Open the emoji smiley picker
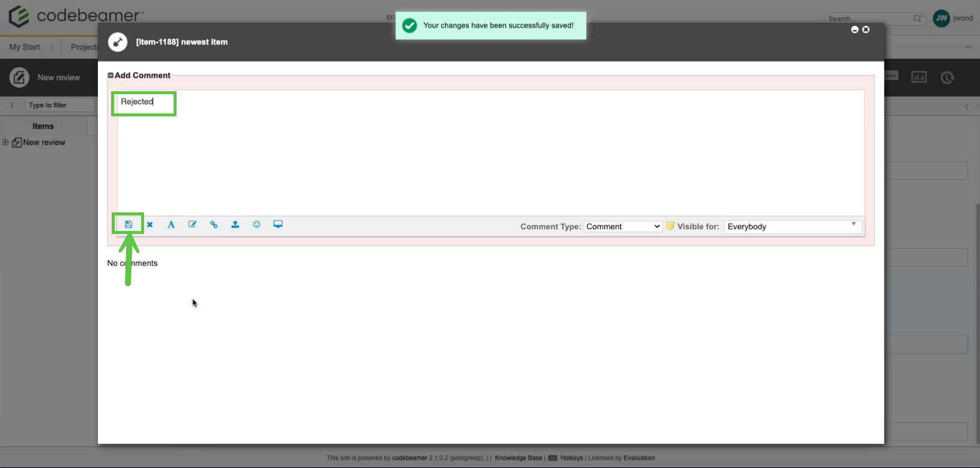The height and width of the screenshot is (468, 980). pyautogui.click(x=256, y=224)
